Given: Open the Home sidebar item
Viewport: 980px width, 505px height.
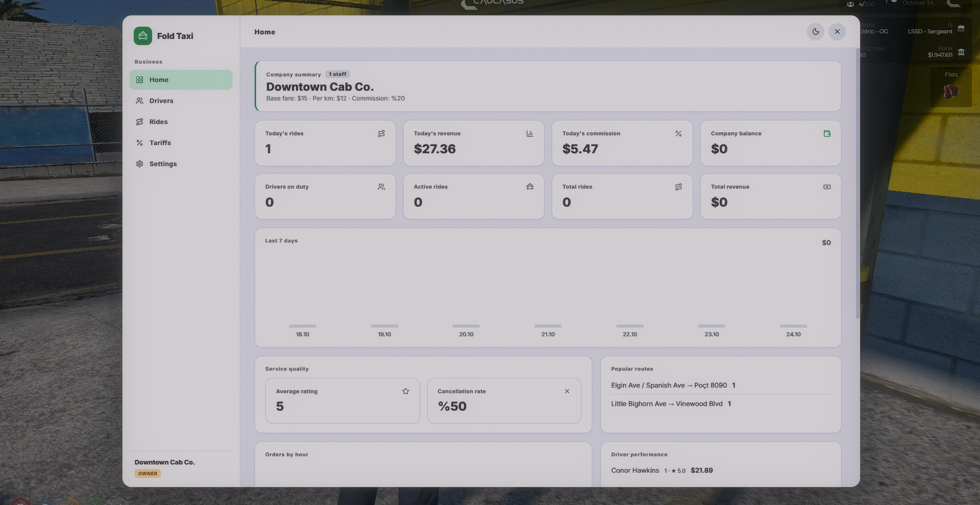Looking at the screenshot, I should [181, 80].
